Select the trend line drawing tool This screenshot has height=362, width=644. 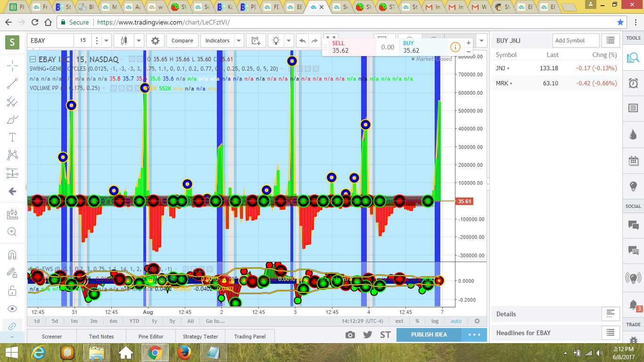click(x=12, y=84)
